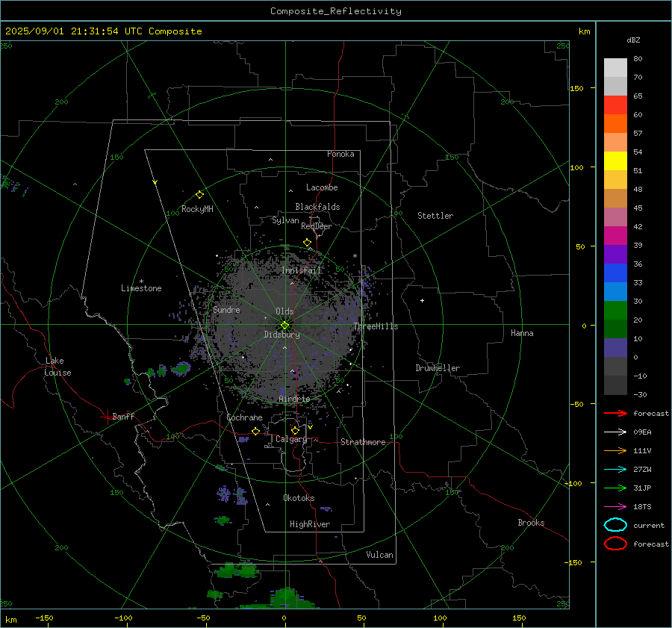The width and height of the screenshot is (672, 628).
Task: Click the Vulcan label
Action: 380,555
